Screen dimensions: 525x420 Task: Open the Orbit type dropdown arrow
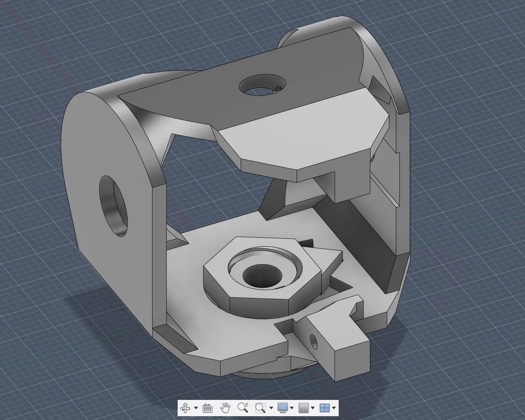point(196,408)
